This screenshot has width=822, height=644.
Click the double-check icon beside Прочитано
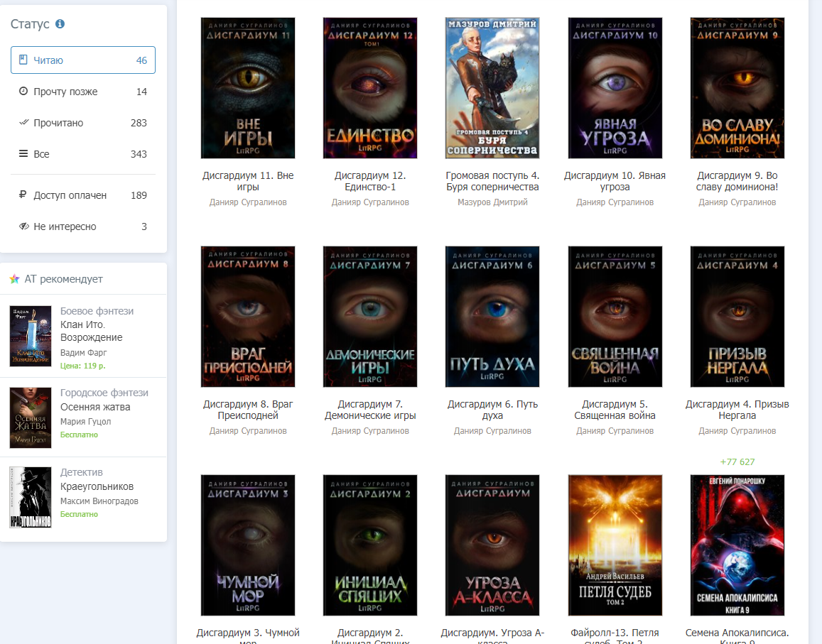tap(23, 123)
